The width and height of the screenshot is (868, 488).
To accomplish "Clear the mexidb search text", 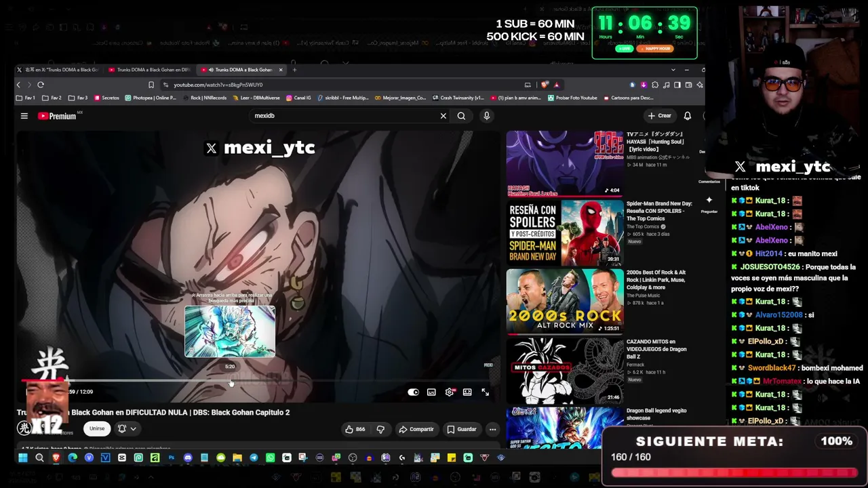I will pos(443,116).
